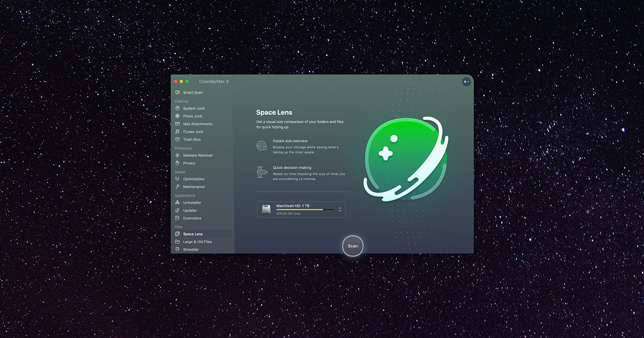Select Space Lens in the sidebar
This screenshot has height=338, width=644.
(x=202, y=234)
